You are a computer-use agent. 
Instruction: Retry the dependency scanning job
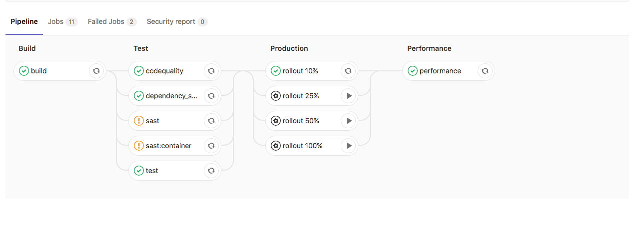click(x=211, y=96)
